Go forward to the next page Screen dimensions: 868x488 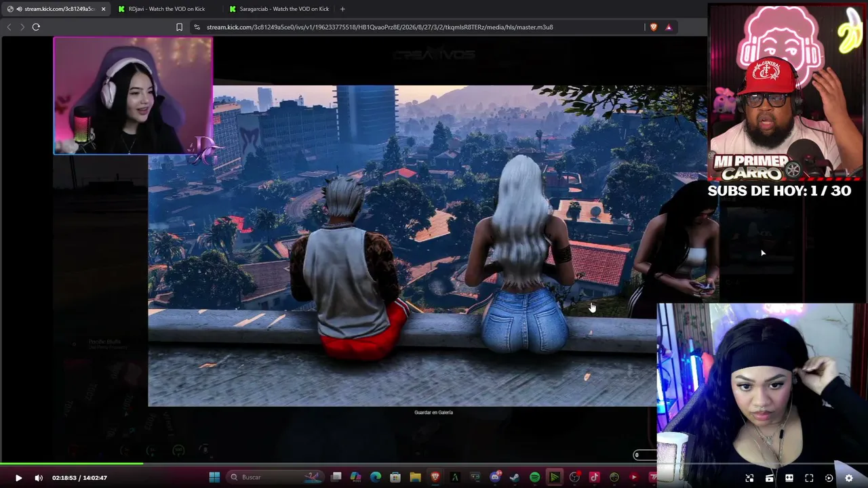coord(22,27)
